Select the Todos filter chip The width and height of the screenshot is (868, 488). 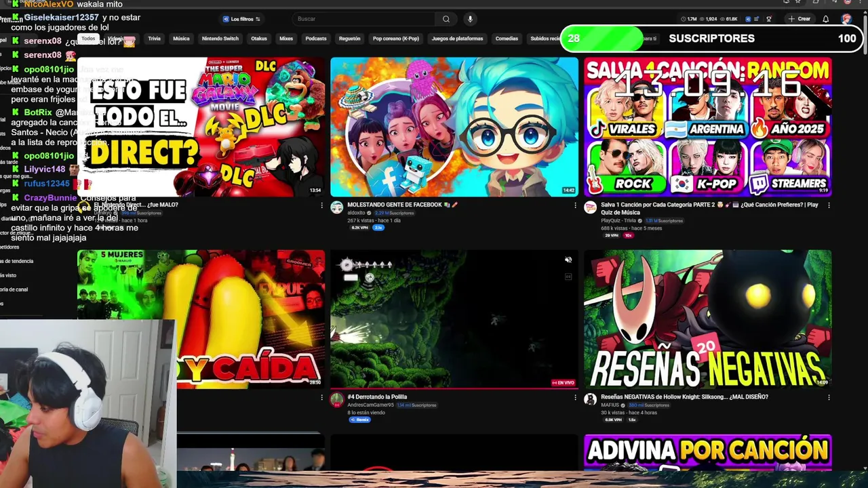click(x=88, y=39)
